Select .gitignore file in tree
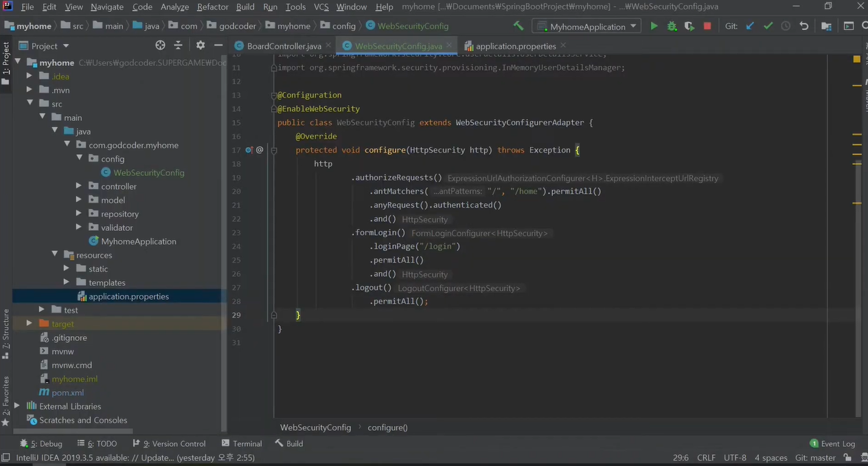Screen dimensions: 868x466 click(69, 337)
